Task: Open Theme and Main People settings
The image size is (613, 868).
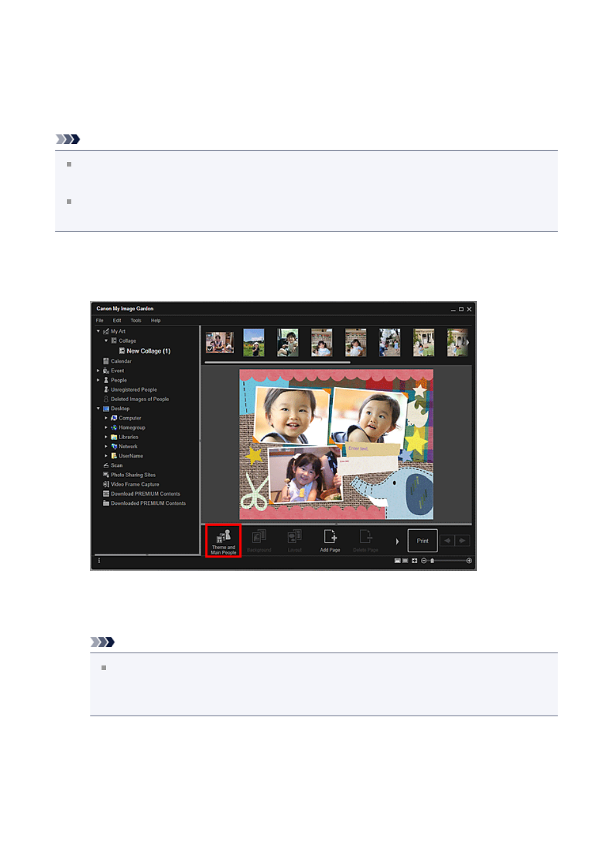Action: 223,541
